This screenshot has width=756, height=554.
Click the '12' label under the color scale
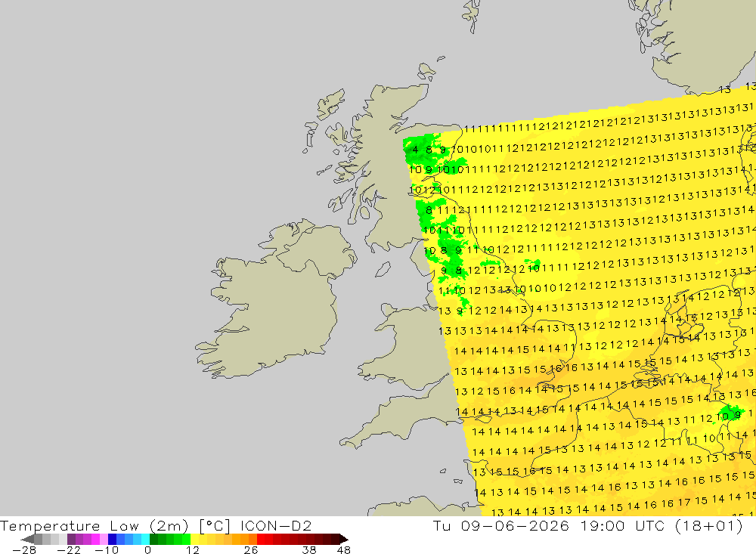coord(193,550)
